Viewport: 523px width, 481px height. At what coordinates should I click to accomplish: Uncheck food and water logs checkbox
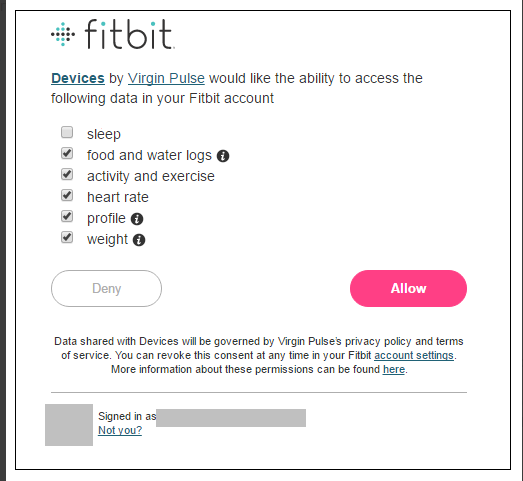(x=67, y=153)
